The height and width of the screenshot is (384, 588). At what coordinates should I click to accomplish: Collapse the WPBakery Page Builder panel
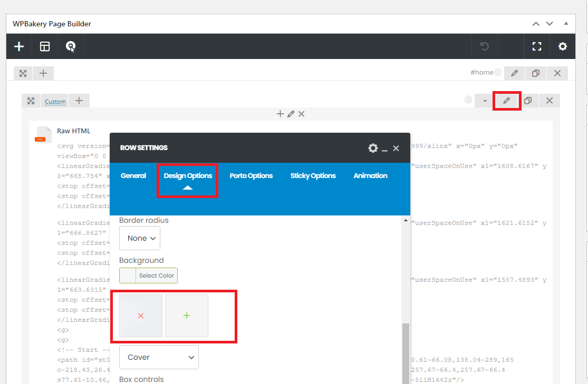coord(566,23)
